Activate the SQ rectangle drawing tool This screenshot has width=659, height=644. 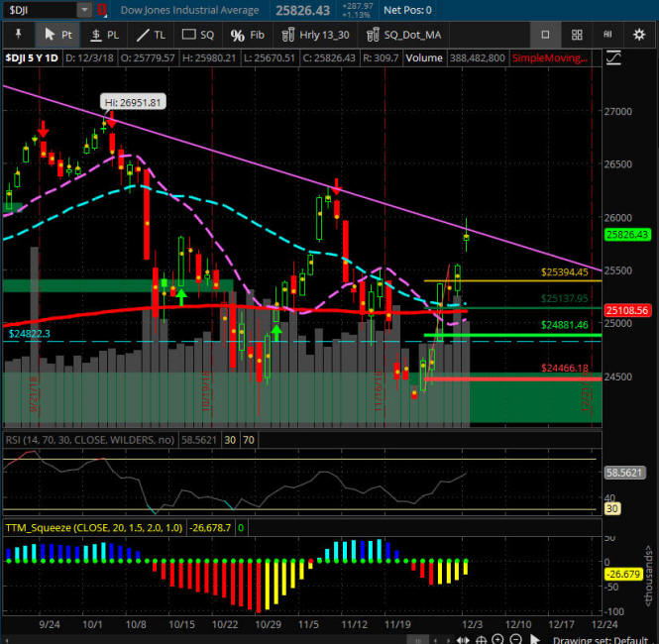198,35
